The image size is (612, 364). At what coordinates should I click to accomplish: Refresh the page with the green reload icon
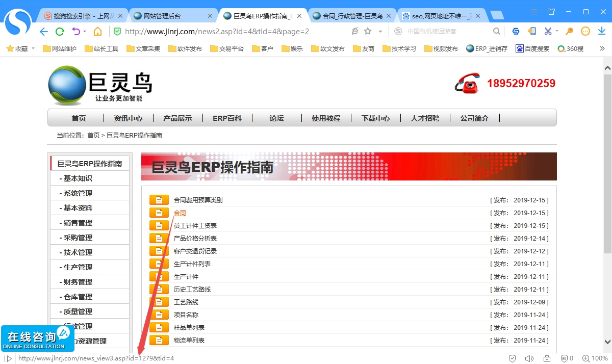click(x=60, y=32)
